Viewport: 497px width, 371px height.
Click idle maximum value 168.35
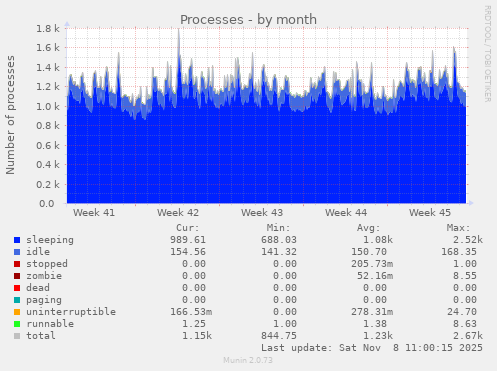tap(459, 252)
